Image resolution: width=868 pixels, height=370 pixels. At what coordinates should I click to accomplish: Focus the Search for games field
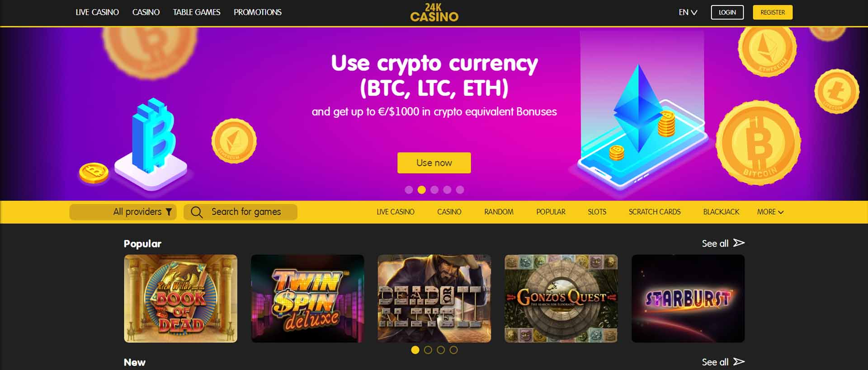pos(241,212)
